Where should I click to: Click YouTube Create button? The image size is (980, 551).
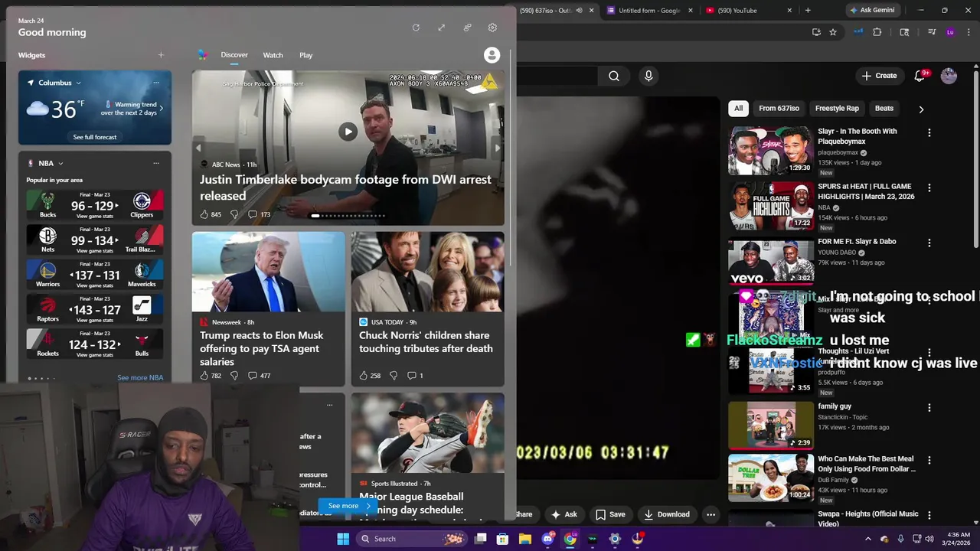[879, 76]
